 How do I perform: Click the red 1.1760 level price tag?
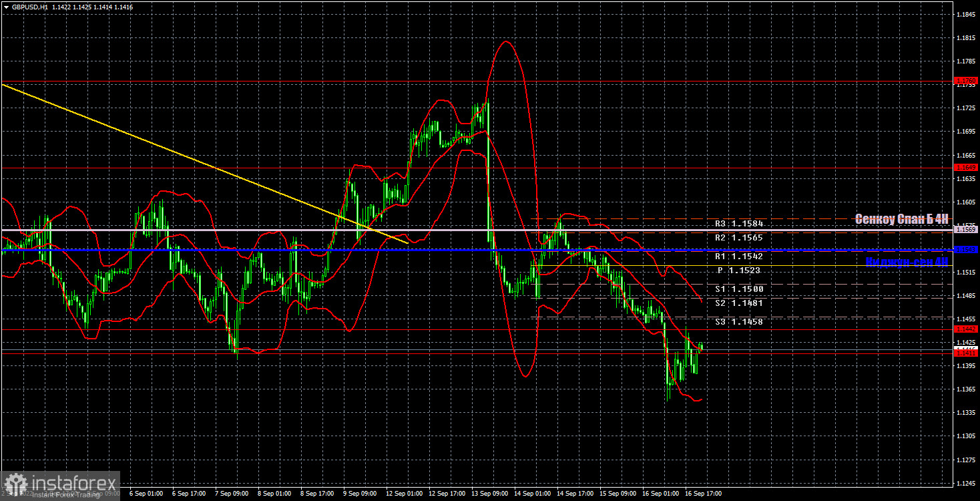coord(966,81)
